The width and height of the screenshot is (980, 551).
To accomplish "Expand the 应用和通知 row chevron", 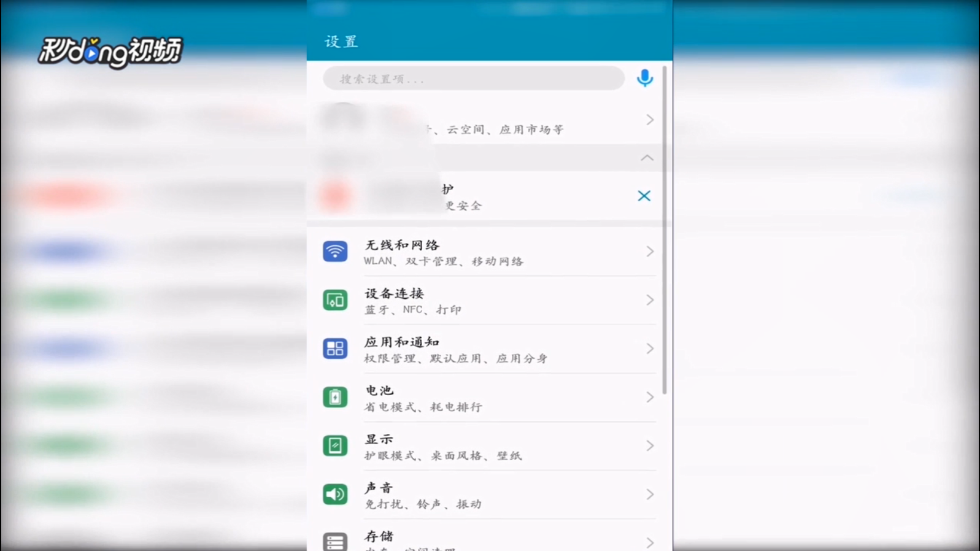I will point(650,349).
